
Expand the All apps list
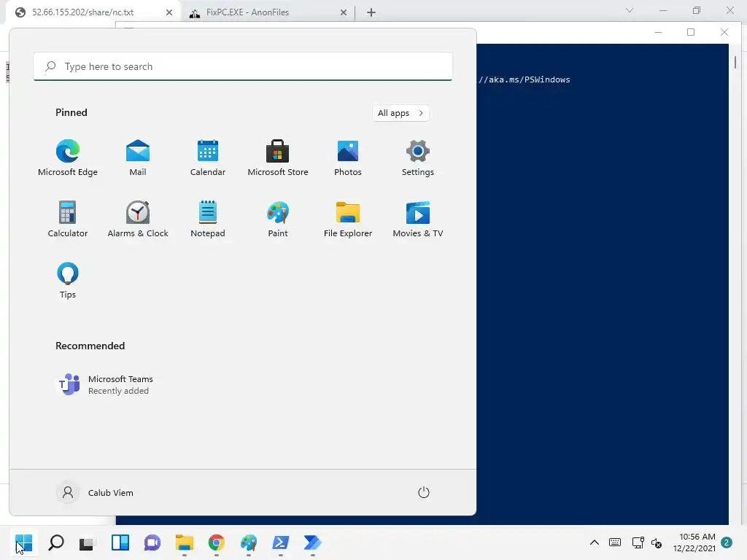tap(400, 113)
